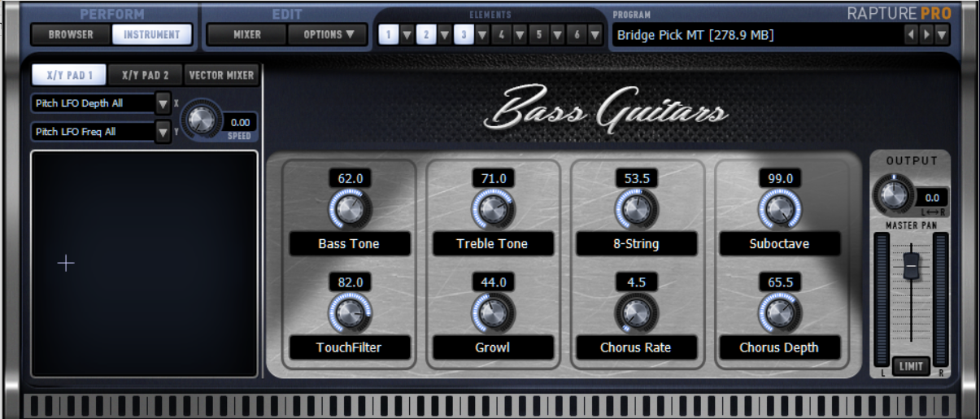Open the OPTIONS dropdown menu

point(329,34)
